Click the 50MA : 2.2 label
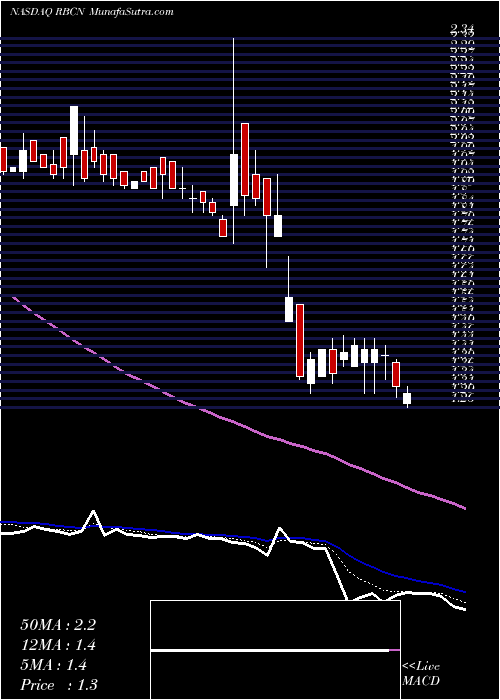The image size is (500, 700). pyautogui.click(x=58, y=625)
